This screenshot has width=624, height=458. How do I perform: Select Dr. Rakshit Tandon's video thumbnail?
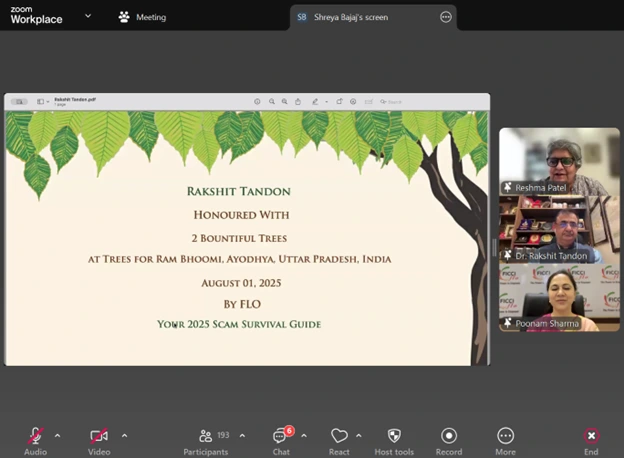(559, 229)
